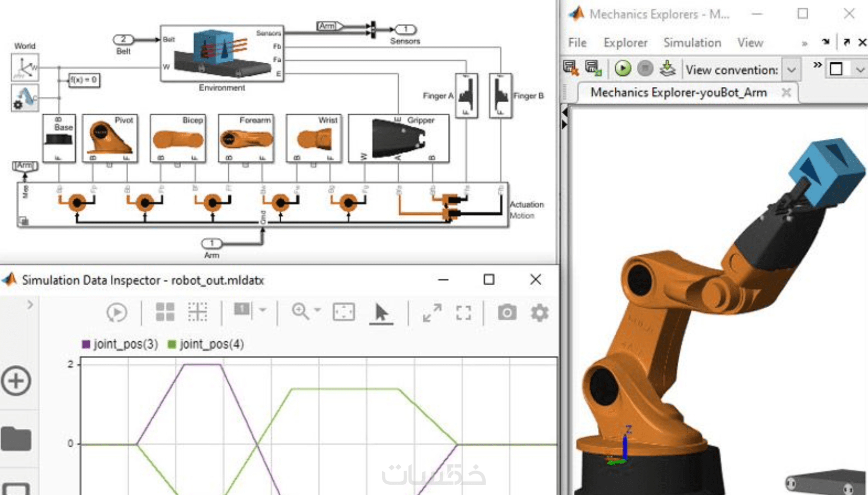Select the zoom magnifier tool
This screenshot has width=868, height=495.
tap(300, 311)
